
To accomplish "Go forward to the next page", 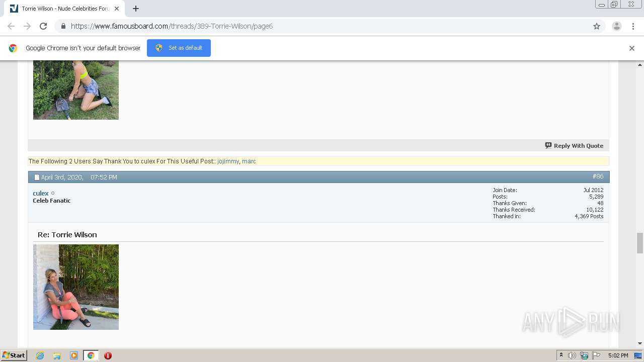I will pyautogui.click(x=27, y=26).
